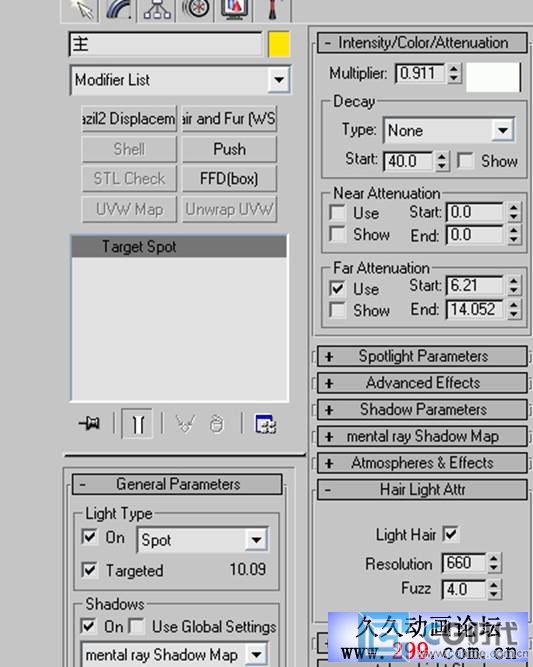Select Target Spot in the modifier stack

179,247
